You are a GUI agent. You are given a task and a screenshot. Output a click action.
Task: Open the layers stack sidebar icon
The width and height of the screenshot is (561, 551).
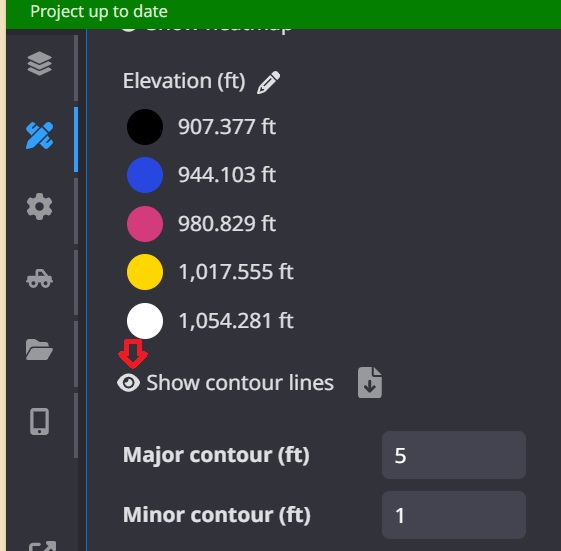[x=39, y=64]
